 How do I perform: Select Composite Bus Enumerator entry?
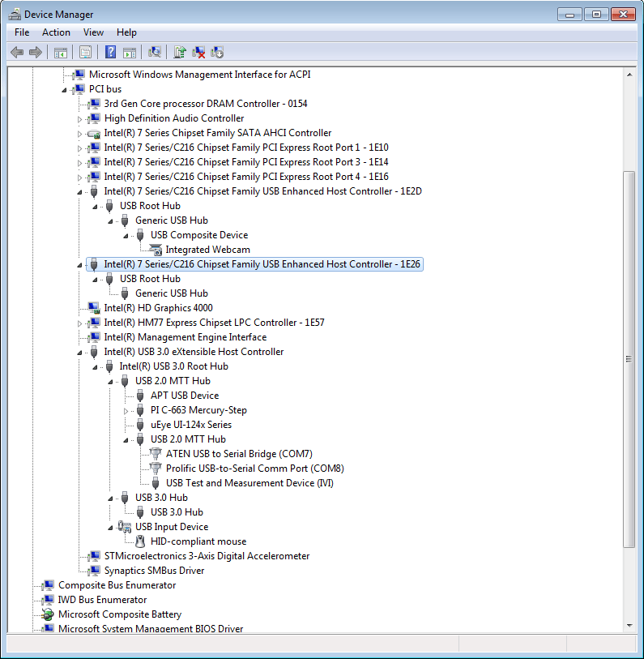(x=117, y=585)
